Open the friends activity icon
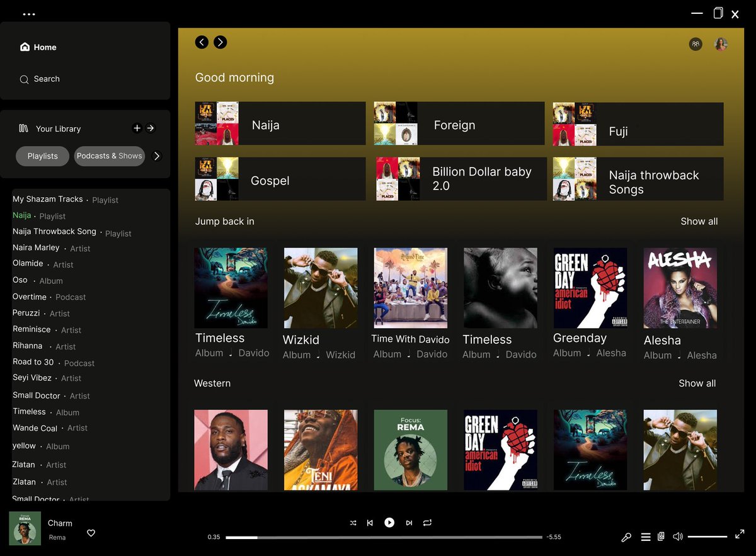Image resolution: width=756 pixels, height=556 pixels. point(696,44)
